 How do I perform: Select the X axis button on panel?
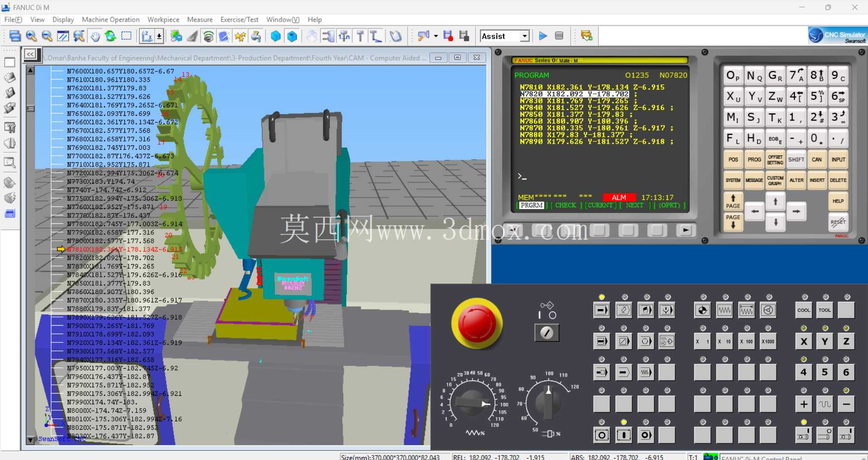tap(804, 341)
